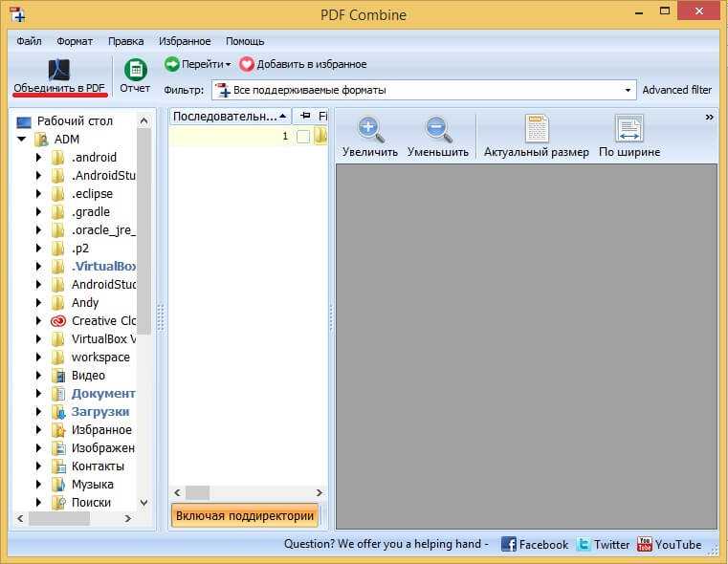Select the .p2 folder
The width and height of the screenshot is (728, 564).
point(80,249)
